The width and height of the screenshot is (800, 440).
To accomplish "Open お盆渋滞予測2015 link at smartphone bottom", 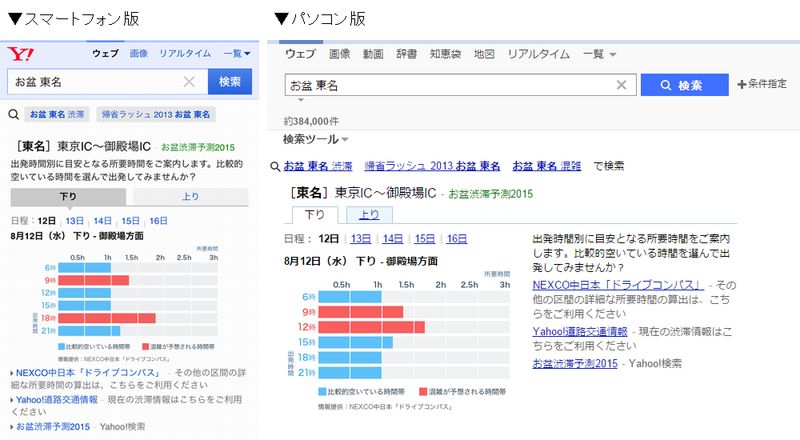I will point(53,427).
